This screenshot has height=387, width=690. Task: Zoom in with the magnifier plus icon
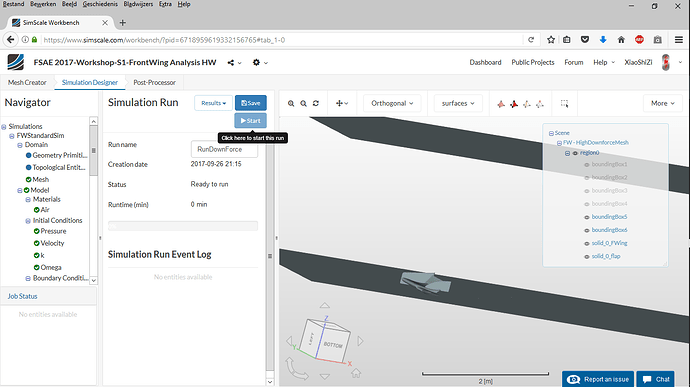click(291, 103)
